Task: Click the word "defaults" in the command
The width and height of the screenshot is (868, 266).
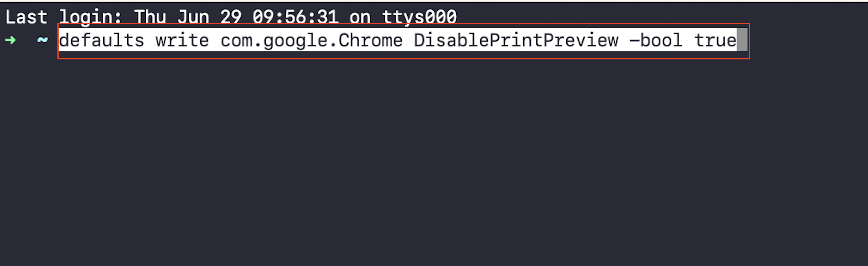Action: (102, 41)
